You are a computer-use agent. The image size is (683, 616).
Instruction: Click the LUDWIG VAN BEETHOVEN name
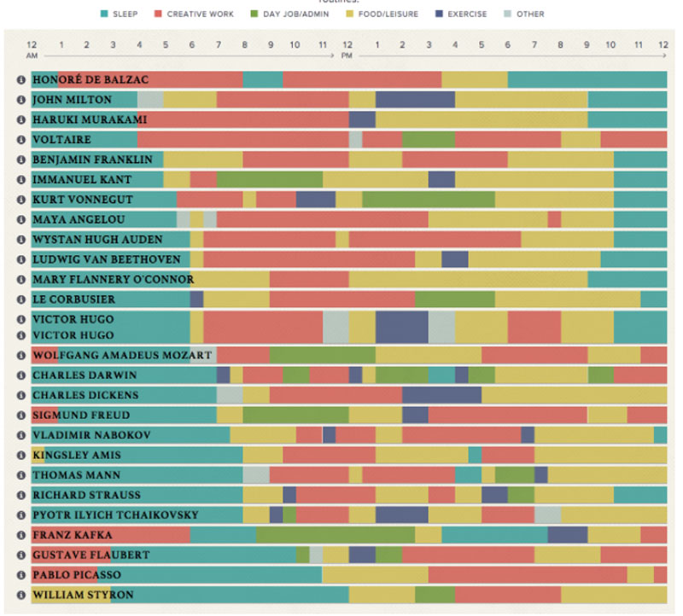coord(107,260)
